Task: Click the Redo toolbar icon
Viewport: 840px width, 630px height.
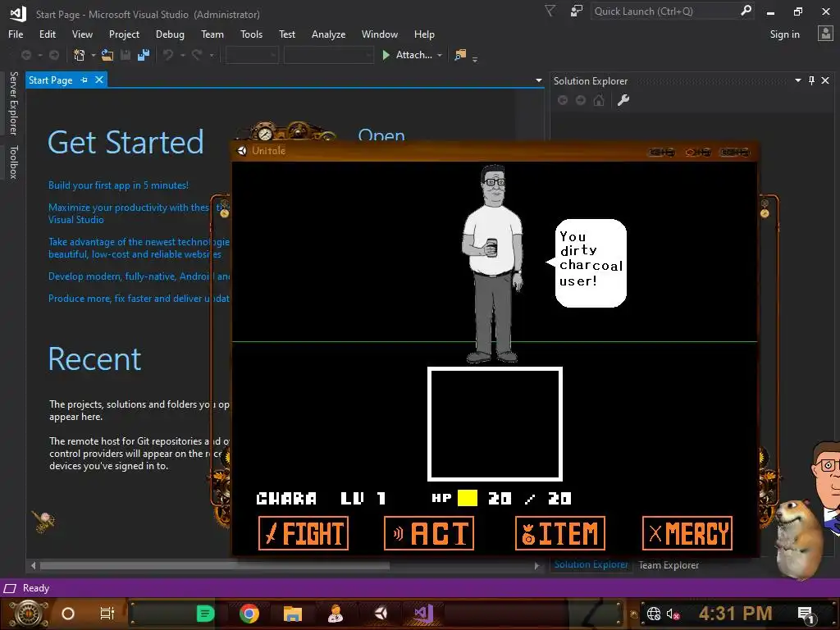Action: (197, 55)
